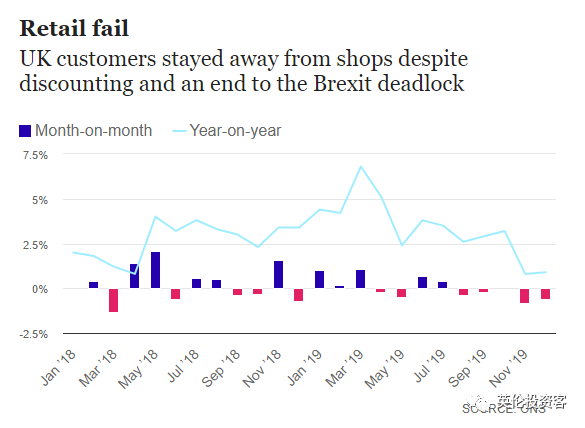Click the SOURCE: ONS credit text
The image size is (585, 428).
point(504,409)
